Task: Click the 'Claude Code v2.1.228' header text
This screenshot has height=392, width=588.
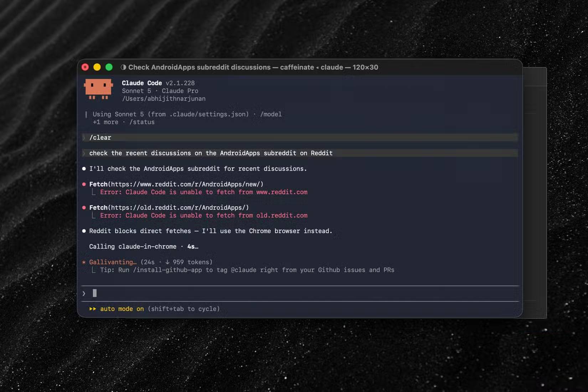Action: [x=158, y=83]
